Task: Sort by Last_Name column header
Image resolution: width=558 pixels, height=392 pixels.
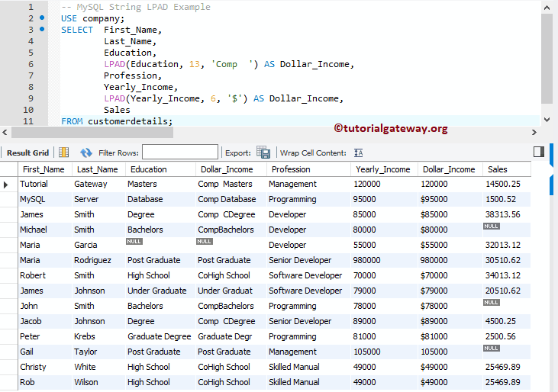Action: 97,169
